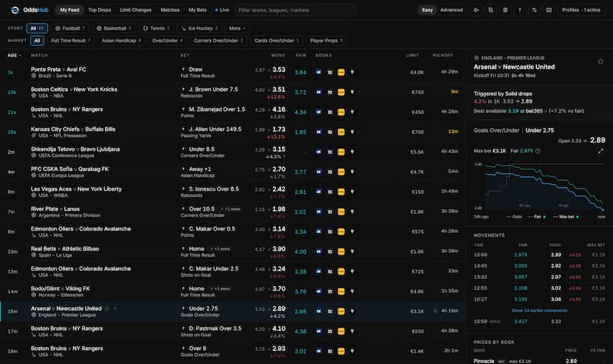Expand +1 more on River Plate bet

pos(231,208)
